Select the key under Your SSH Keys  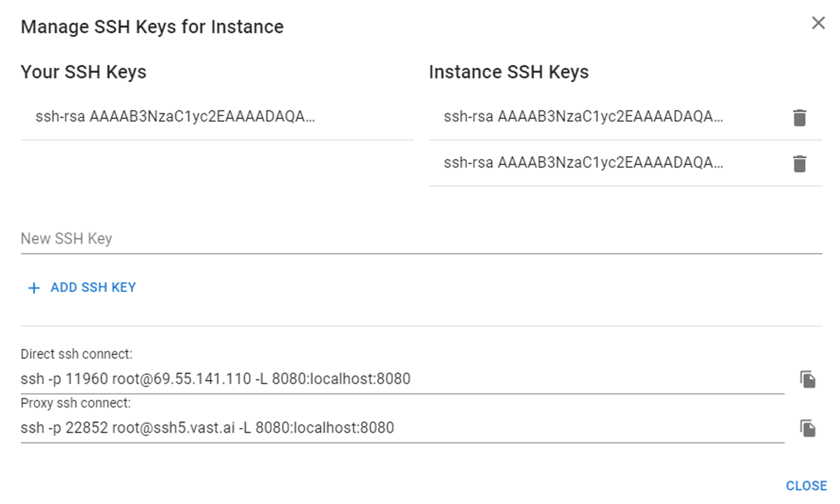click(x=217, y=117)
